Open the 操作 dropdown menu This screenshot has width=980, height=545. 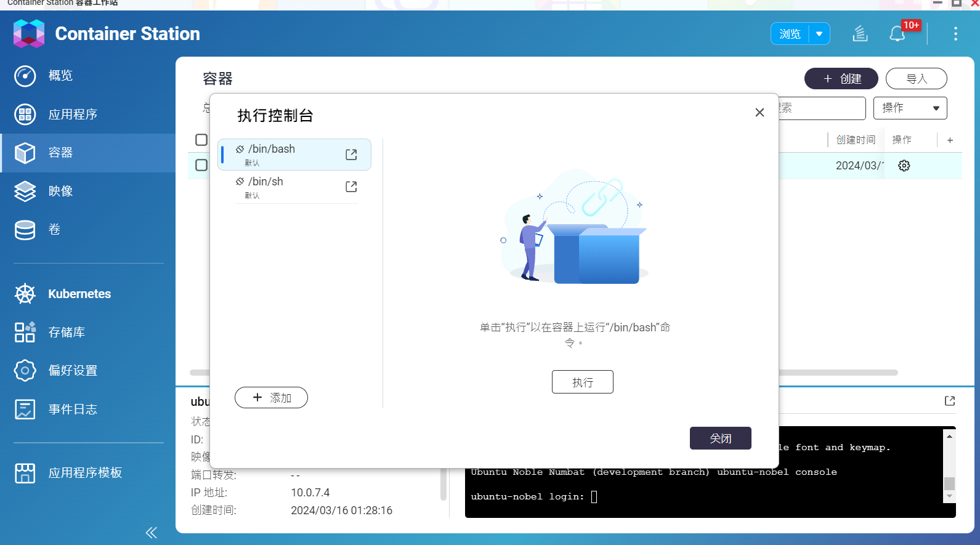point(910,108)
